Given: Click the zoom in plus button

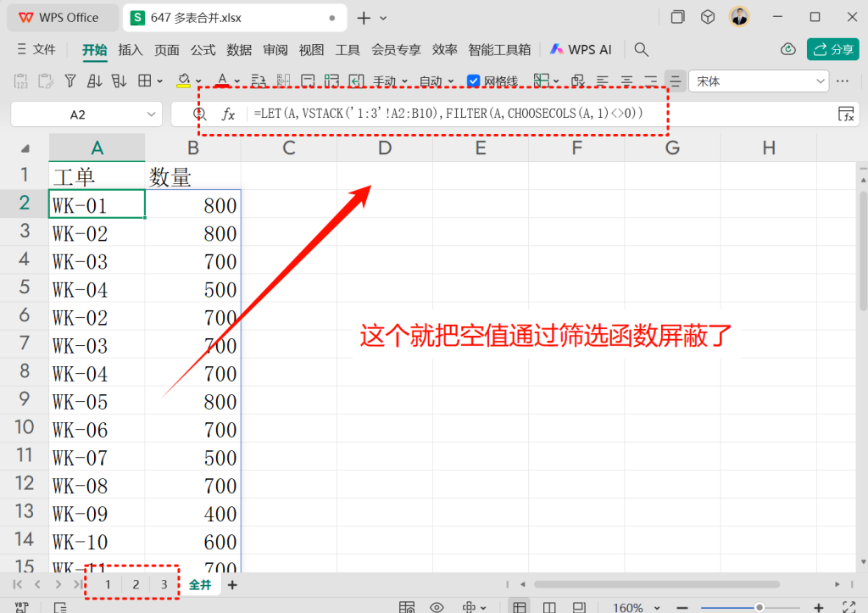Looking at the screenshot, I should [818, 607].
